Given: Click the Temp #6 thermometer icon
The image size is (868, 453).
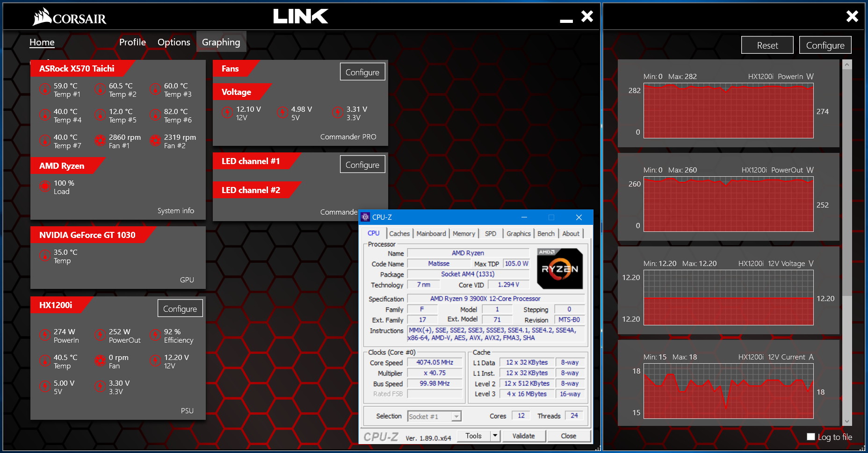Looking at the screenshot, I should (155, 115).
